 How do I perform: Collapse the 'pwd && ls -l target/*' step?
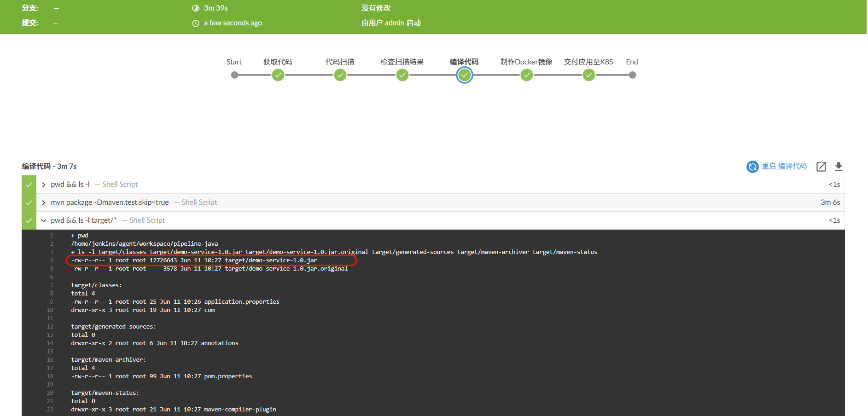pos(44,220)
